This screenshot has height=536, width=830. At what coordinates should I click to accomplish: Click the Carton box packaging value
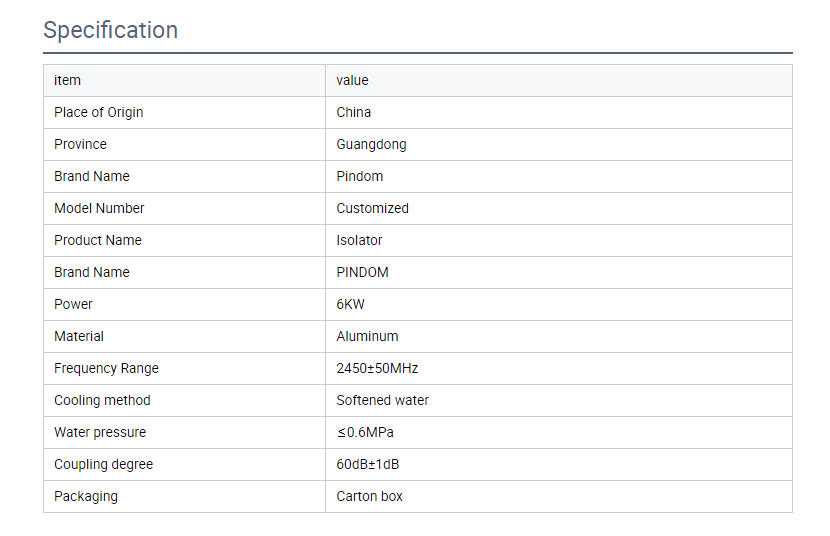(x=369, y=496)
